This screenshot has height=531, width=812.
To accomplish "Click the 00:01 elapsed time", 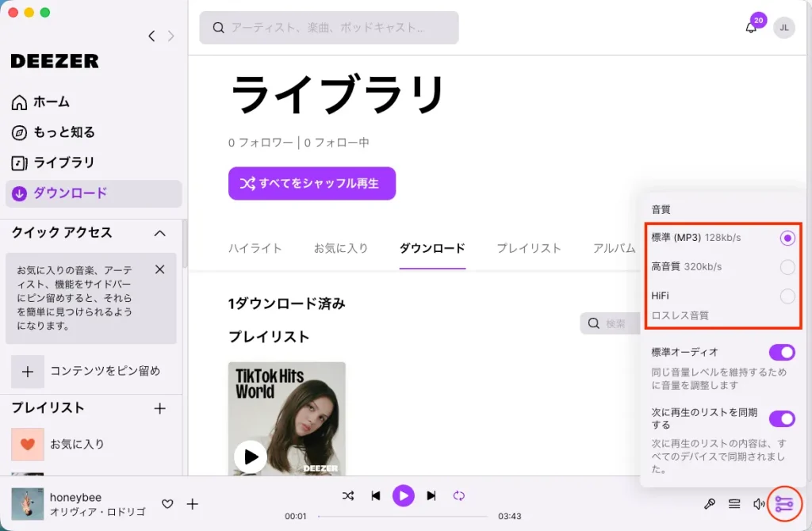I will (x=296, y=516).
